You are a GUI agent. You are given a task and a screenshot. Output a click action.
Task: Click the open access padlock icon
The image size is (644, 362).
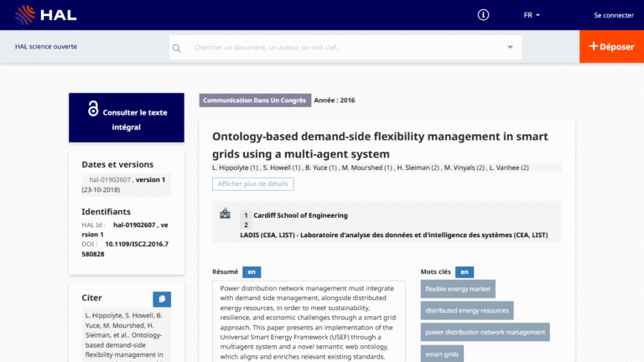coord(93,109)
